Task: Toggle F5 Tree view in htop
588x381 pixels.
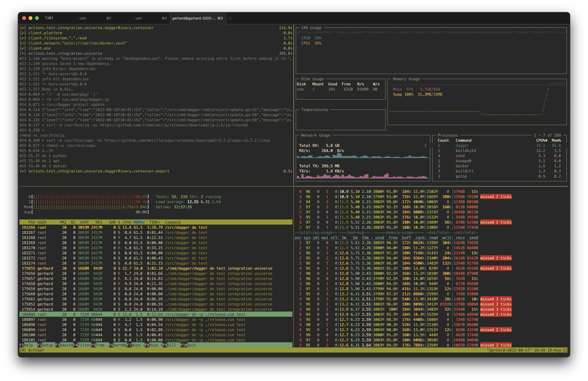Action: 98,345
